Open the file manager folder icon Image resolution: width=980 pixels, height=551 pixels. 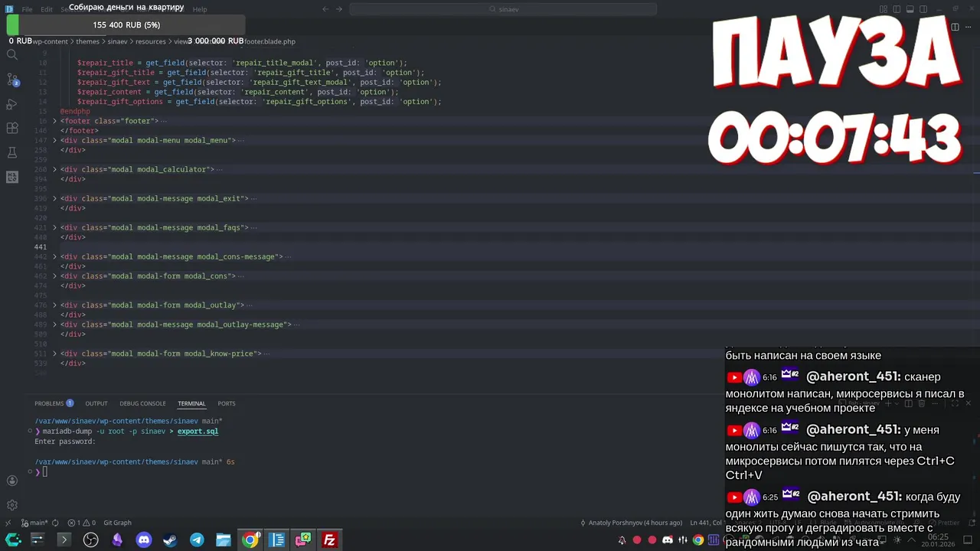223,540
